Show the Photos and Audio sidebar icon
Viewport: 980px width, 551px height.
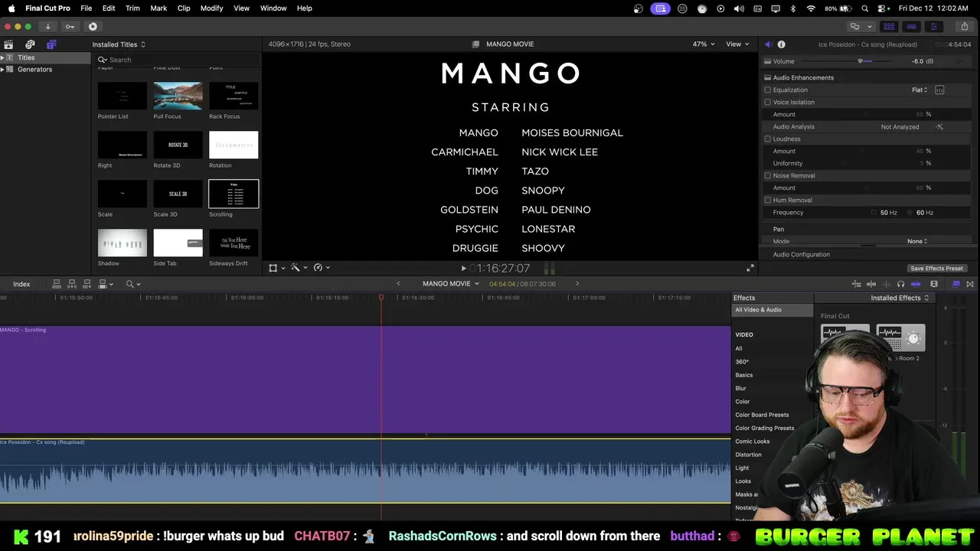click(x=30, y=44)
